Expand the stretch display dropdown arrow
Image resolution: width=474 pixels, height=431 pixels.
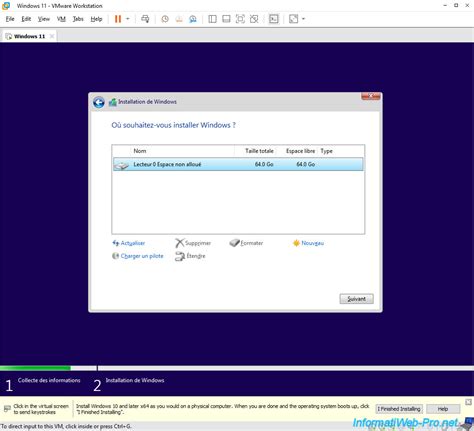[x=303, y=19]
